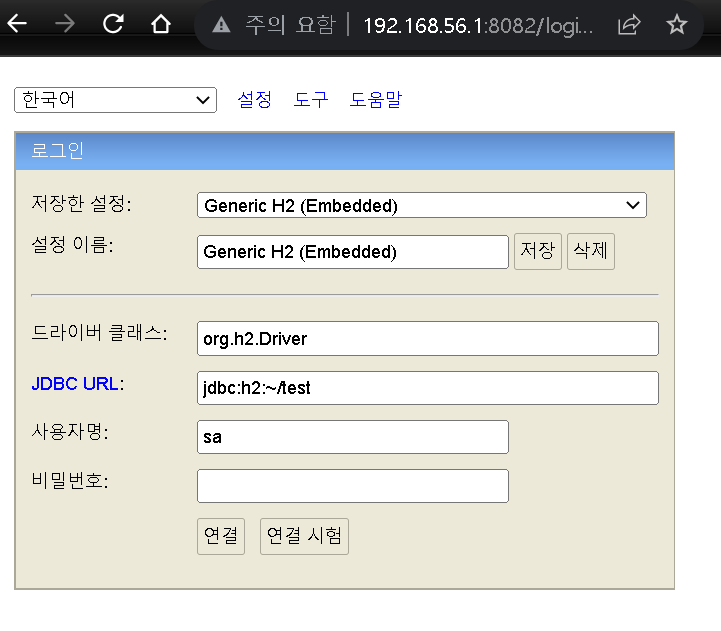Click the 연결 시험 test connection button

304,536
